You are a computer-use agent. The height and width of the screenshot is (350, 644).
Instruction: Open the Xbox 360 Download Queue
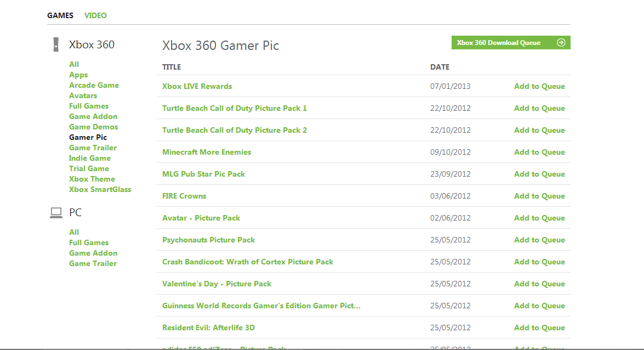point(499,43)
